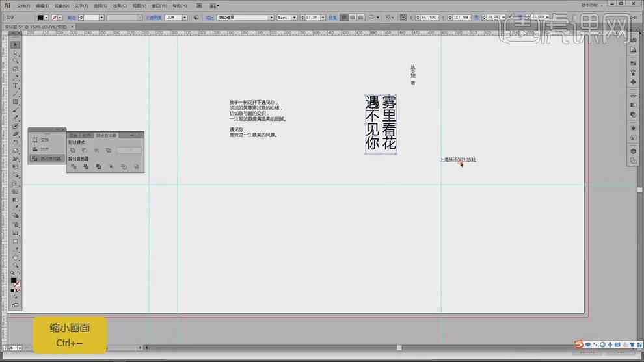Click Divide pathfinder icon
The width and height of the screenshot is (644, 362).
74,166
